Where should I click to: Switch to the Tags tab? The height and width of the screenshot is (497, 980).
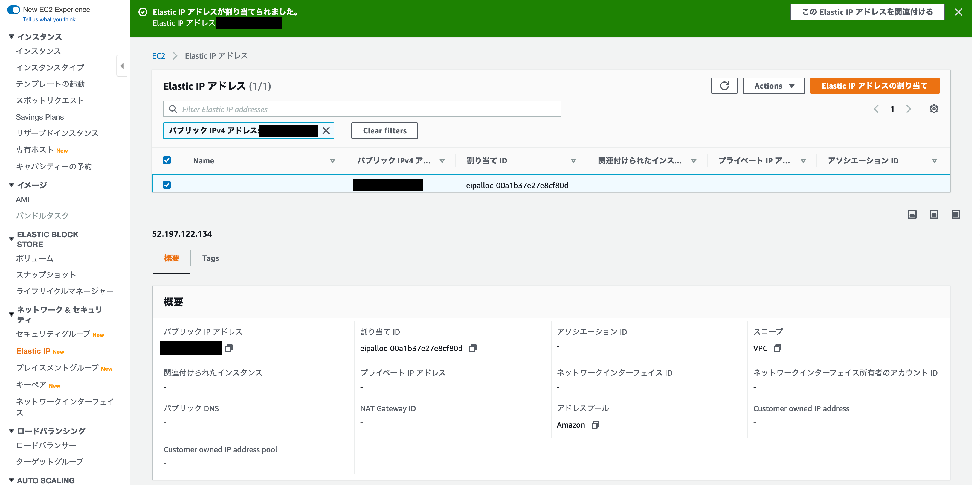(x=210, y=258)
